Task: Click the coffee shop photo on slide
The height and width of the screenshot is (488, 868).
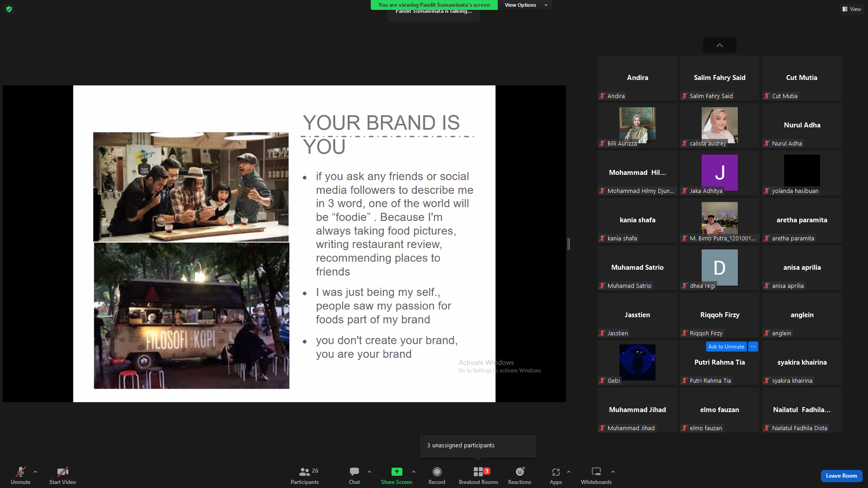Action: point(191,187)
